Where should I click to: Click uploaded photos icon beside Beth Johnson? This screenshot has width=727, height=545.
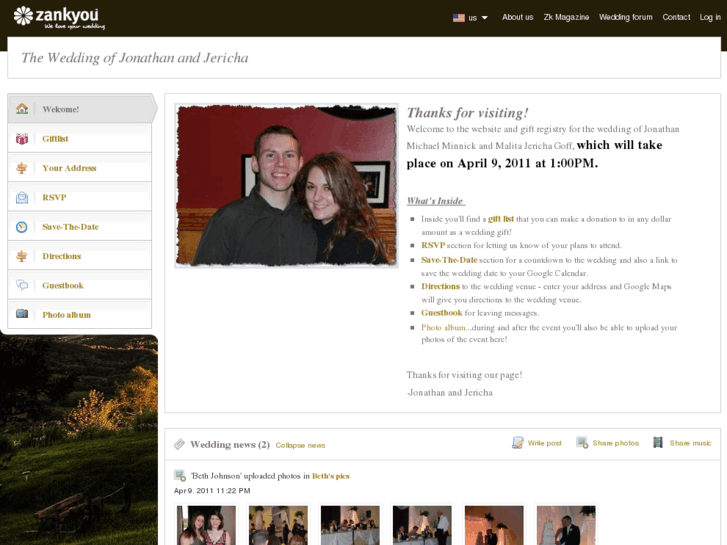pos(179,475)
